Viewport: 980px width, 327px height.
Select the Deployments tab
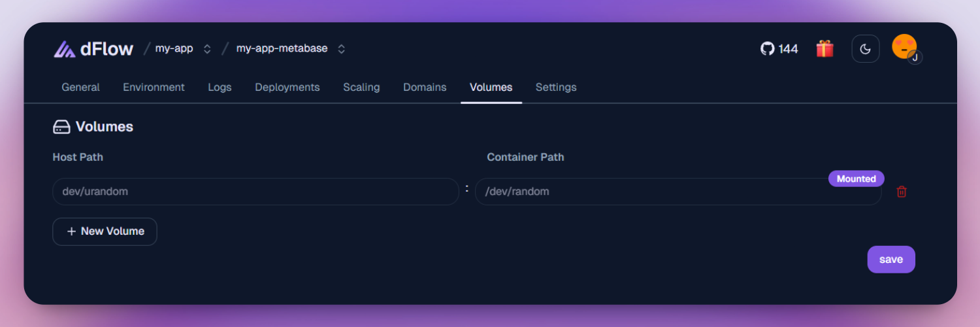coord(287,87)
